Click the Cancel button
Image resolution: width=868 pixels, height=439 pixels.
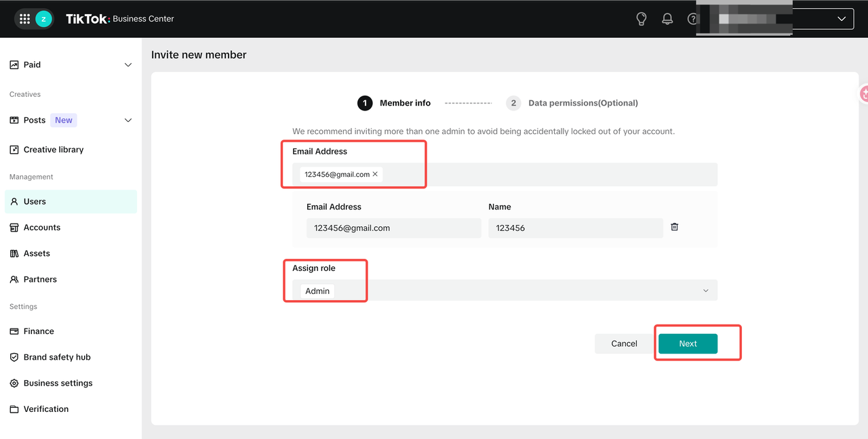(624, 343)
